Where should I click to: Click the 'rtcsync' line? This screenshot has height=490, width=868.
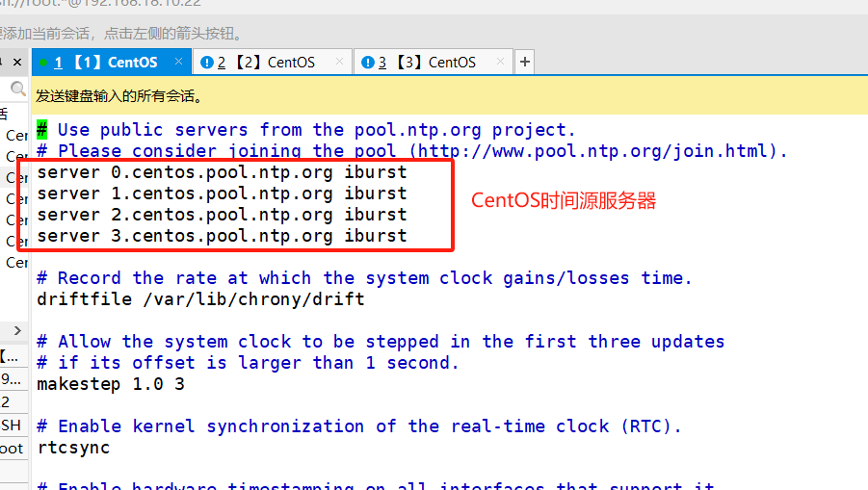tap(73, 448)
